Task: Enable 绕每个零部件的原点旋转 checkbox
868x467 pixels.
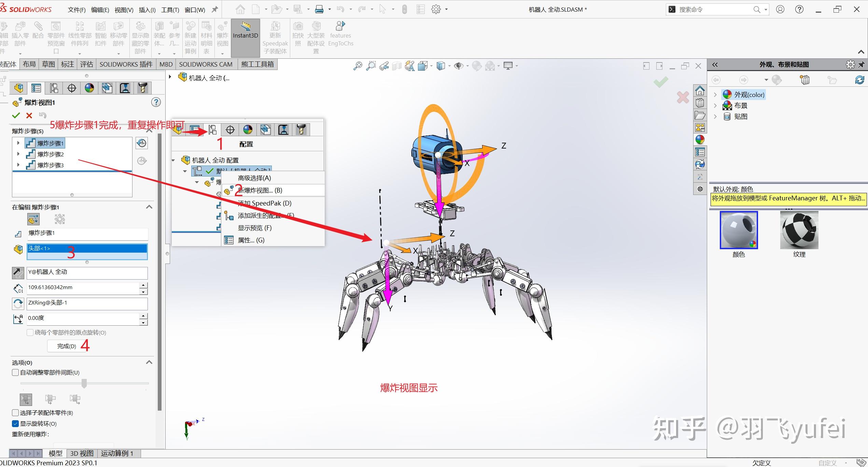Action: [x=30, y=332]
